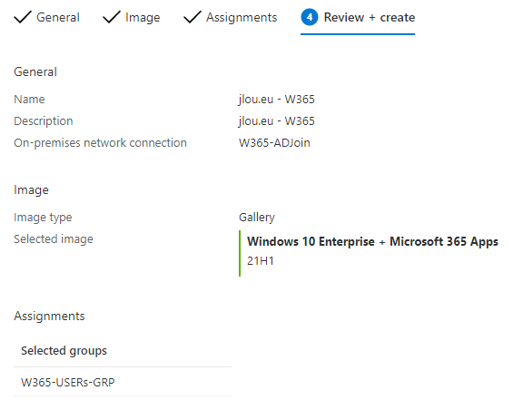Click the Assignments step checkmark icon
509x402 pixels.
192,17
